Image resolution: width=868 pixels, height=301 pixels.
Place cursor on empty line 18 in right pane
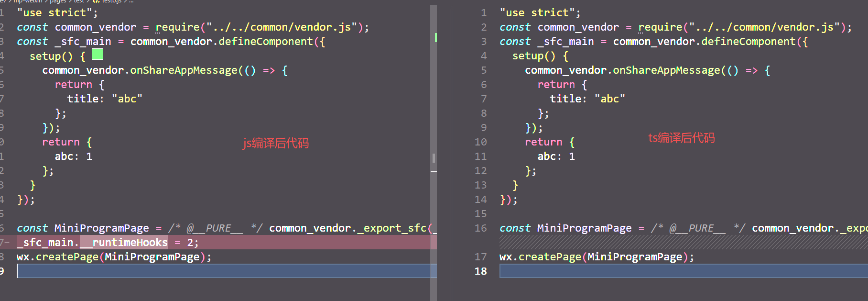(669, 271)
